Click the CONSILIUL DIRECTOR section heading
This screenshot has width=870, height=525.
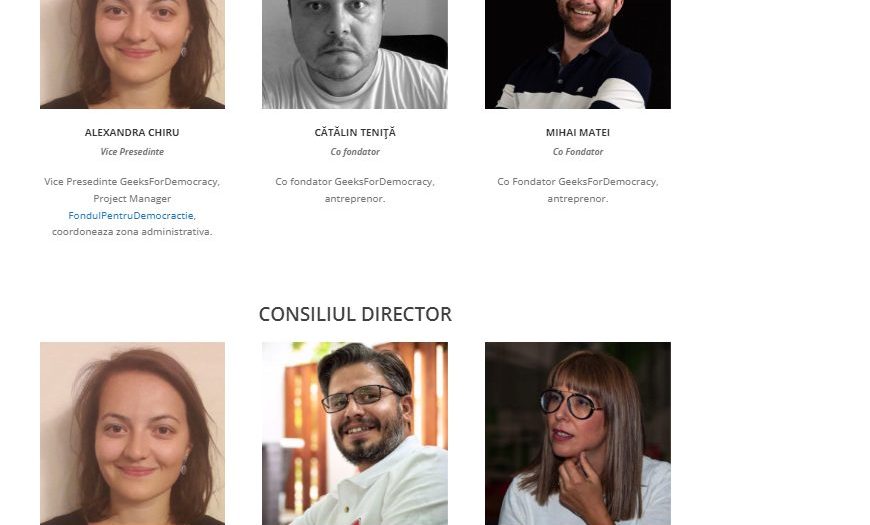click(x=355, y=314)
